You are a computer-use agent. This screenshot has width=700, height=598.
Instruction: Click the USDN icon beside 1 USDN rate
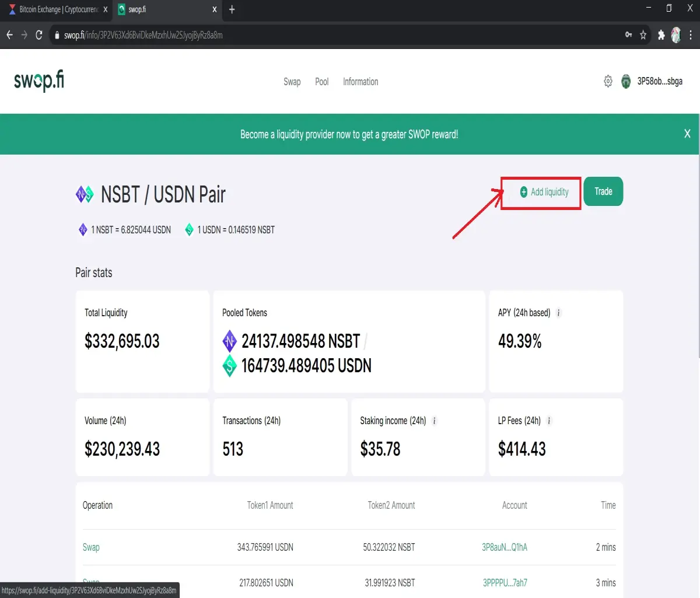[x=189, y=230]
